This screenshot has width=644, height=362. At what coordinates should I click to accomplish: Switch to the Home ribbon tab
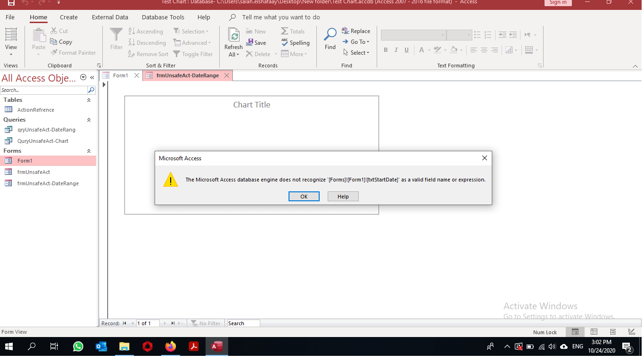point(38,17)
